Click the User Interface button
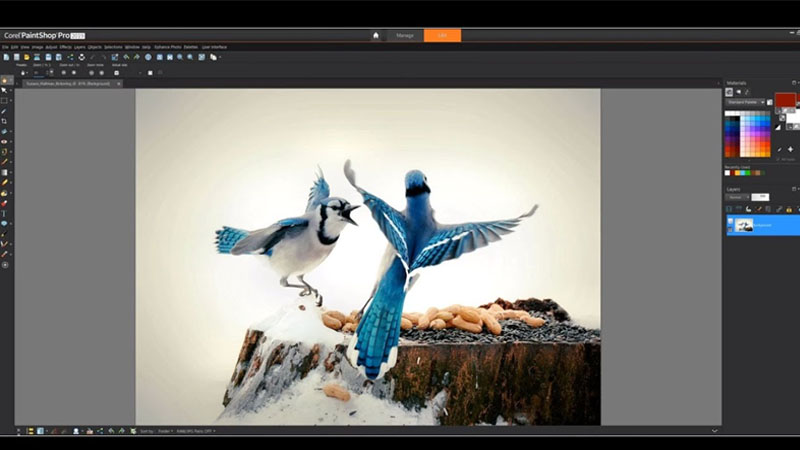The height and width of the screenshot is (450, 800). [214, 47]
